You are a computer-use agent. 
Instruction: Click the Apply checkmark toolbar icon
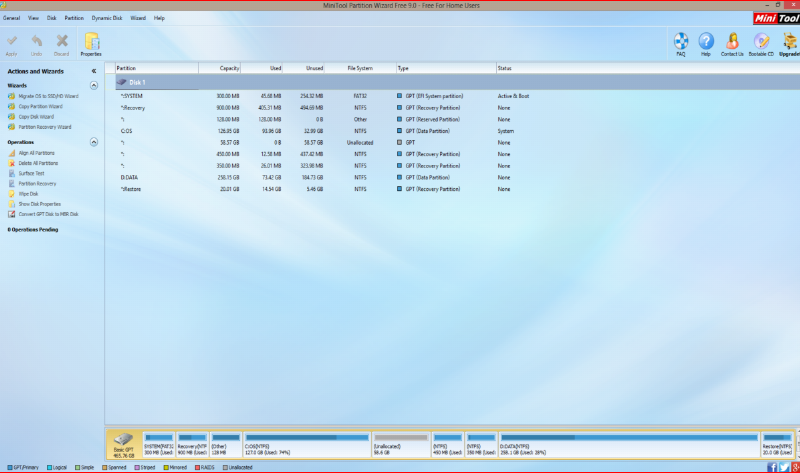tap(11, 42)
